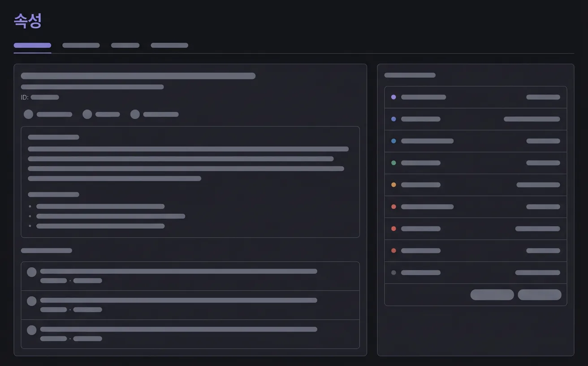Click the left pill button beside it
This screenshot has width=588, height=366.
point(492,295)
